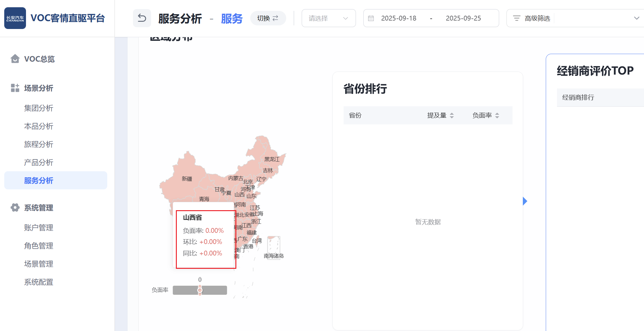The image size is (644, 331).
Task: Sort by 提及量 column
Action: pos(451,115)
